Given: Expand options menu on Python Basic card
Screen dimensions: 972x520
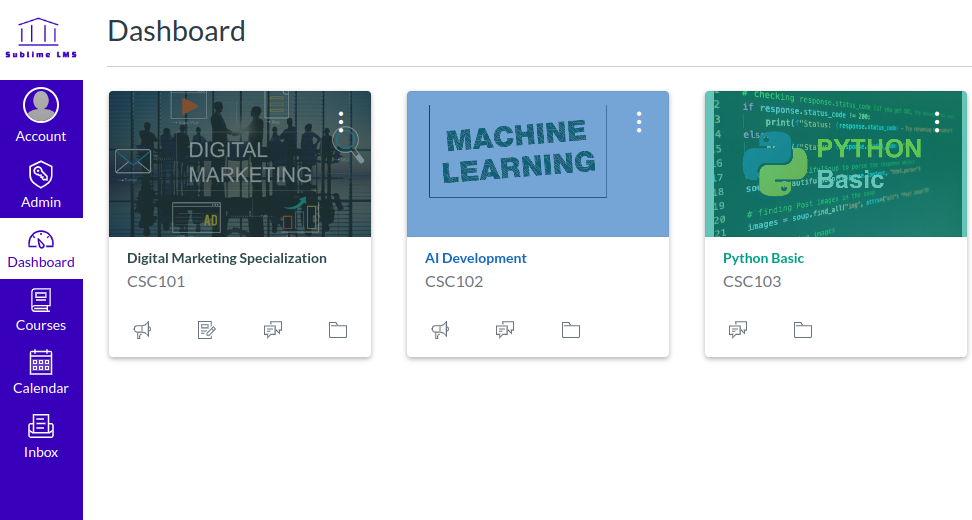Looking at the screenshot, I should click(x=937, y=122).
